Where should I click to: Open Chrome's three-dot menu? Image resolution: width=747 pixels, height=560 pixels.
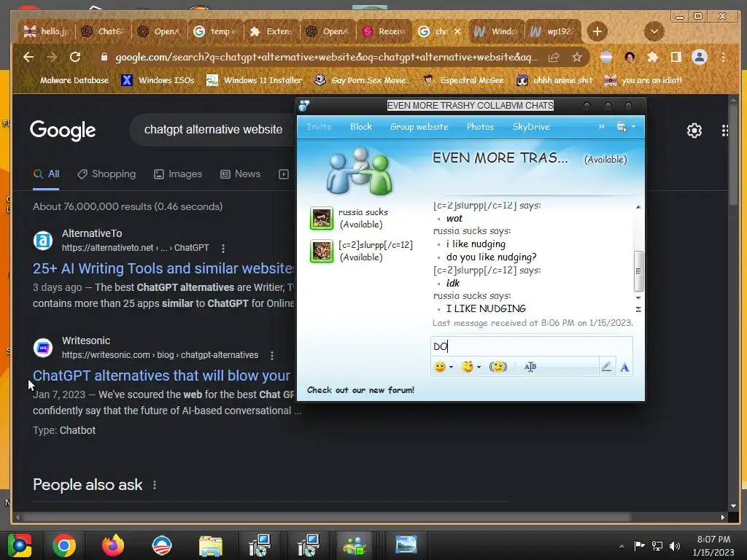[x=723, y=57]
